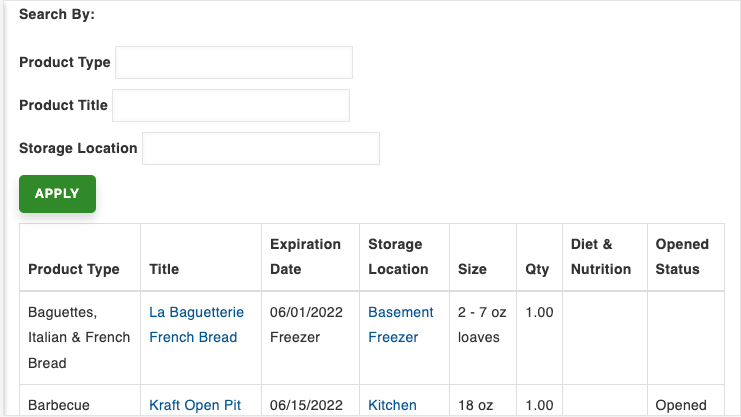Open the Basement Freezer storage location link
This screenshot has width=741, height=417.
(x=400, y=325)
